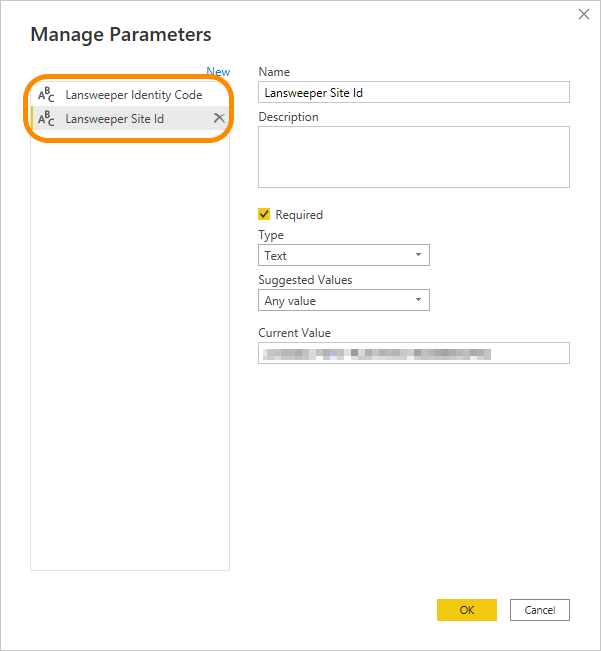The width and height of the screenshot is (601, 651).
Task: Click the arrow on the Type combo box
Action: point(418,256)
